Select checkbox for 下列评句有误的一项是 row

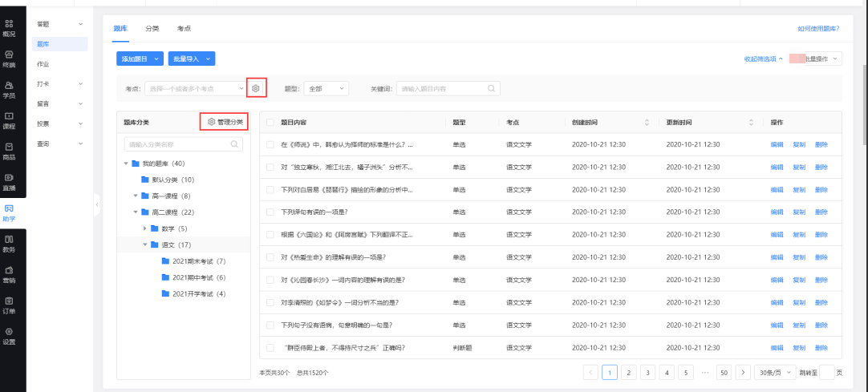270,212
